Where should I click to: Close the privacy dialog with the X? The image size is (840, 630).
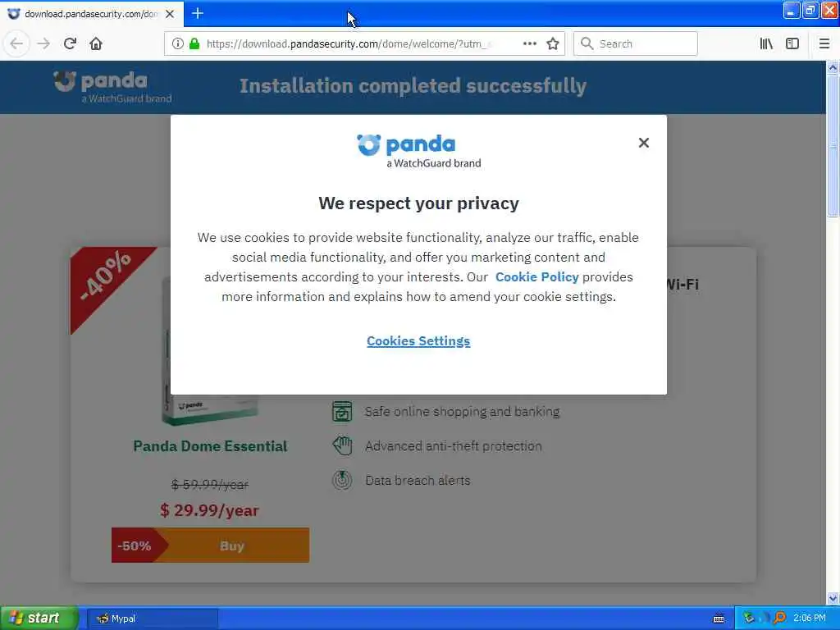(x=643, y=143)
